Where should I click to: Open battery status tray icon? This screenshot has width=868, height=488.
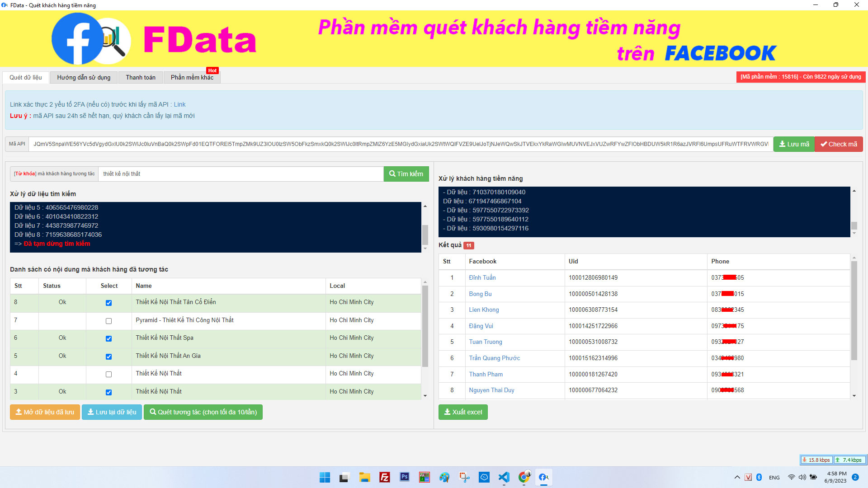click(813, 477)
